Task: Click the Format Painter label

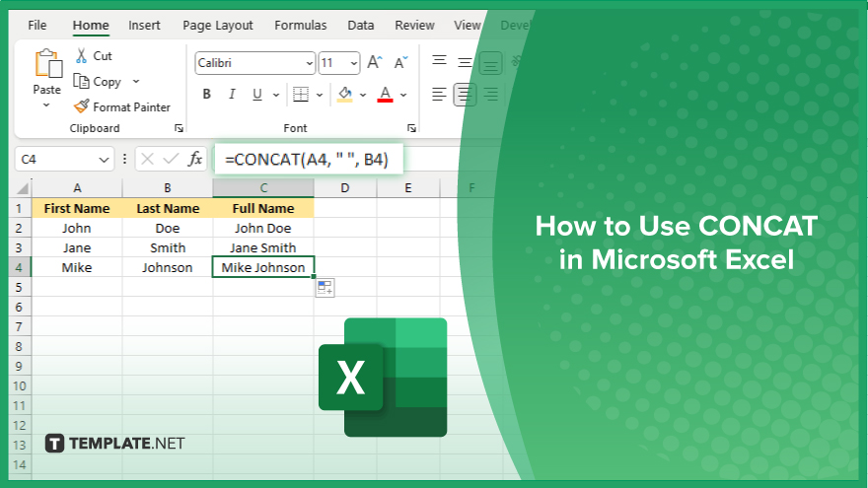Action: pyautogui.click(x=132, y=107)
